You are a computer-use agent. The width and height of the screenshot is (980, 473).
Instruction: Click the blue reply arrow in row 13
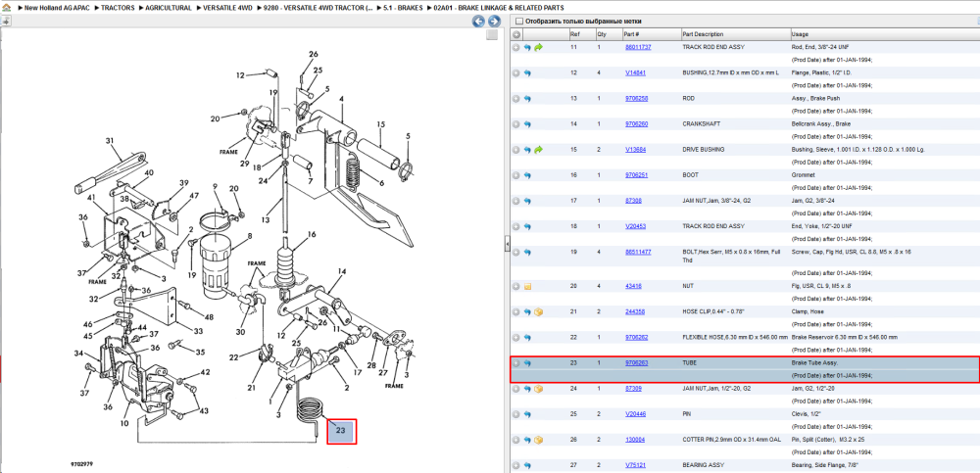(527, 99)
